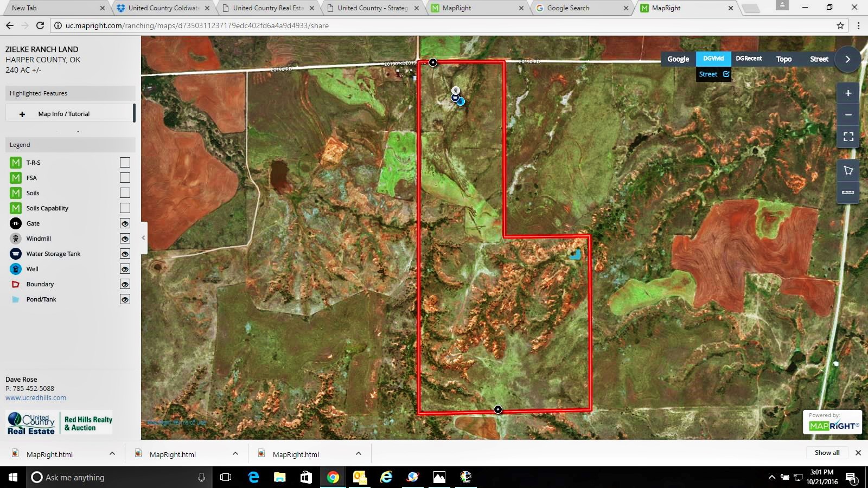The image size is (868, 488).
Task: Click the Windmill legend icon
Action: (16, 239)
